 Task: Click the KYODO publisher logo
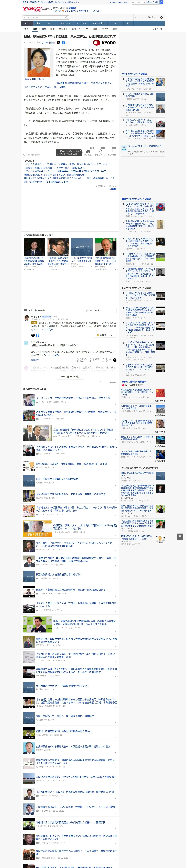tap(104, 43)
